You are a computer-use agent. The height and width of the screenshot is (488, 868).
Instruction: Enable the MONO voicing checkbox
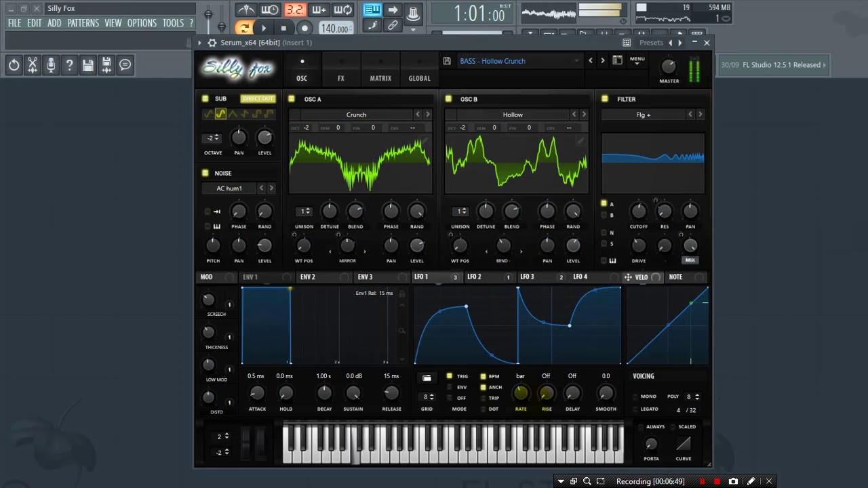click(x=635, y=396)
